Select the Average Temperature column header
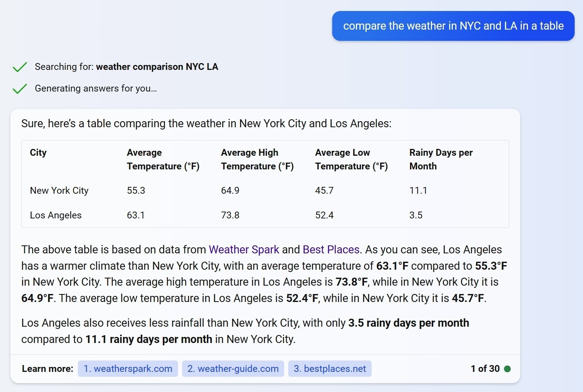 (x=163, y=159)
